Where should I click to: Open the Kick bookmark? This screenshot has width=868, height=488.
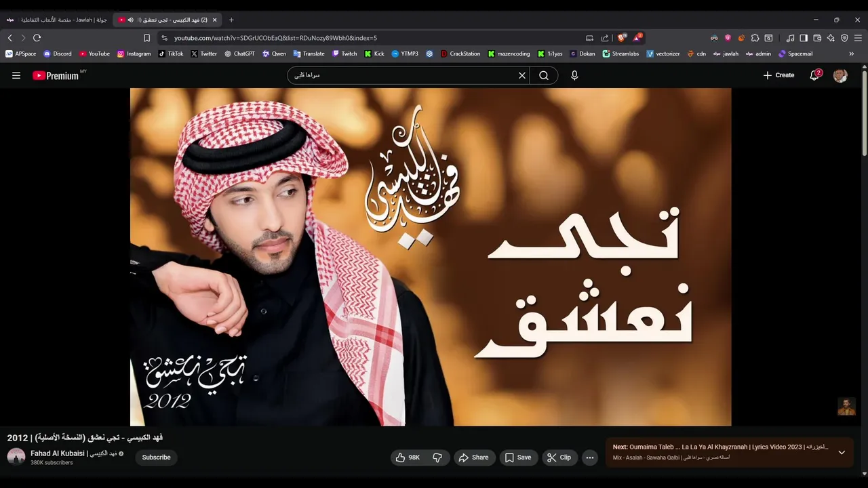(x=374, y=54)
